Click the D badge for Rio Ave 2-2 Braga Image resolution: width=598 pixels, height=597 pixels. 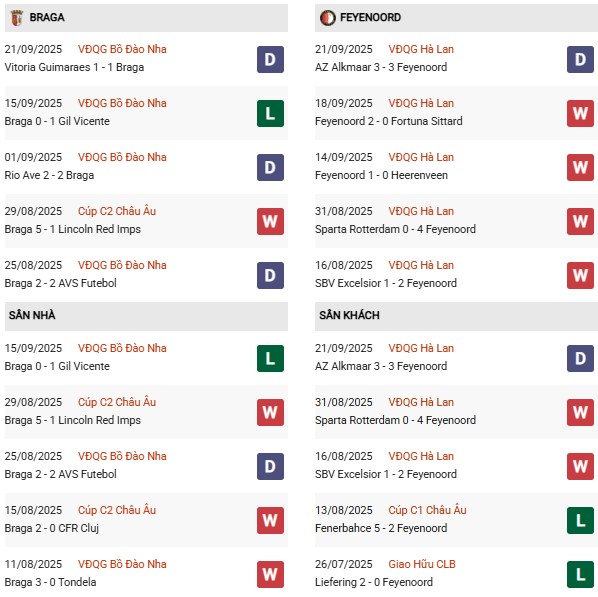coord(270,167)
